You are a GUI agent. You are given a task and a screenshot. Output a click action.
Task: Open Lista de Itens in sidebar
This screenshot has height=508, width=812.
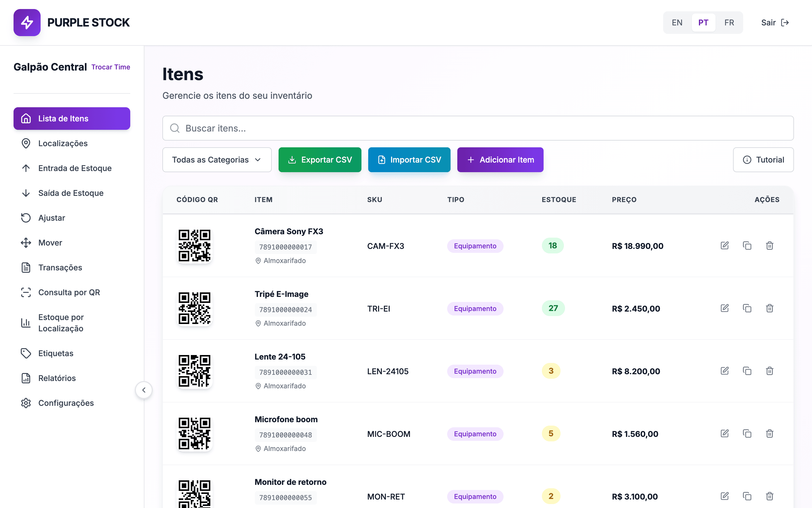tap(72, 119)
